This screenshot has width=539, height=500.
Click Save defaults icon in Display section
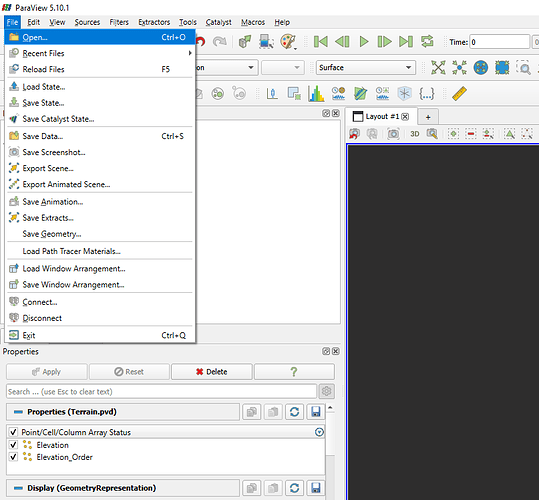(316, 488)
